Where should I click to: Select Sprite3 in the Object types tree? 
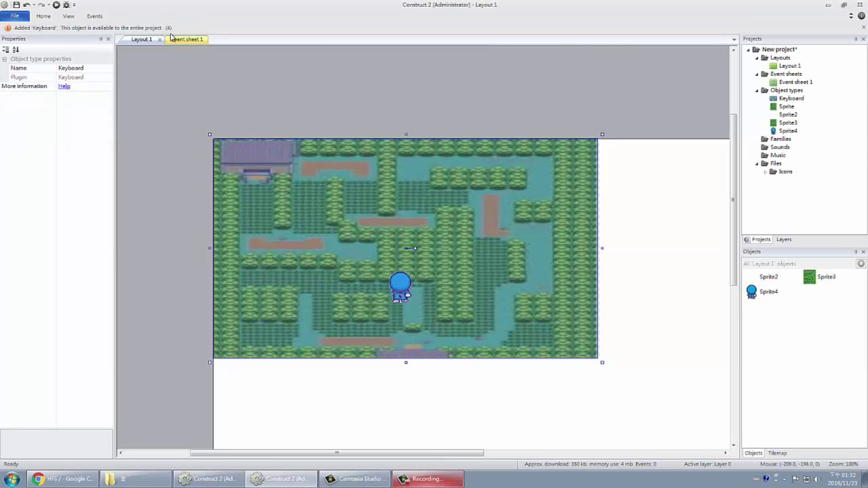tap(787, 123)
